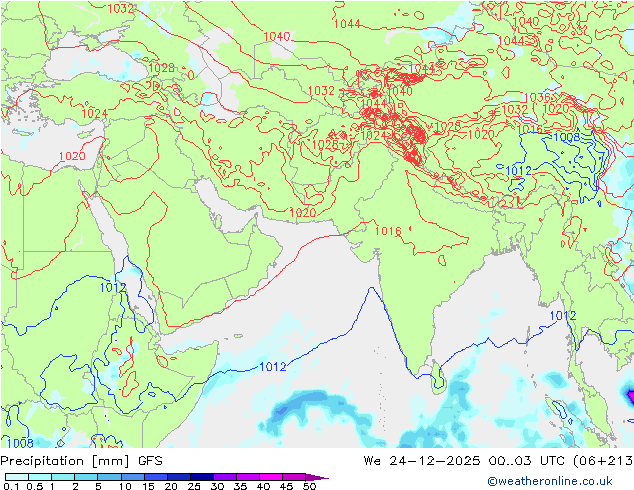Click the blue '1008' label over China
634x490 pixels.
[567, 137]
